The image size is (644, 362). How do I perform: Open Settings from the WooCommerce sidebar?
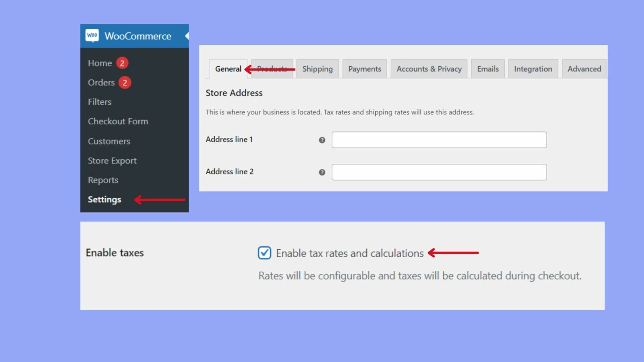104,199
